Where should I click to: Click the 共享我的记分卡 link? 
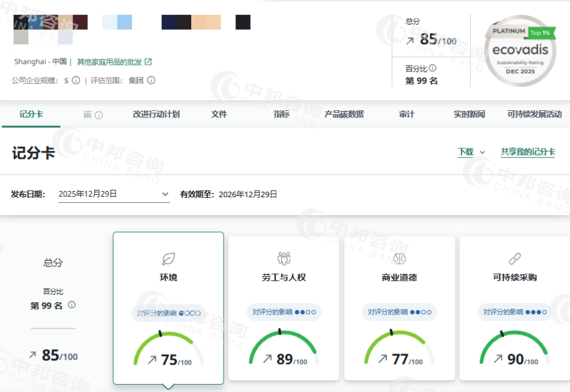click(528, 152)
